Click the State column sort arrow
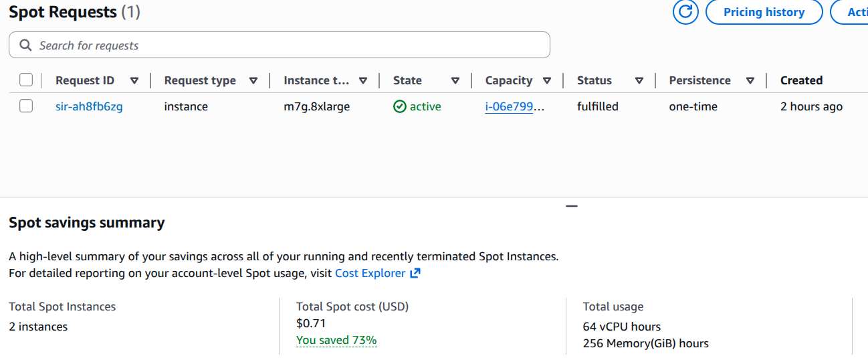868x358 pixels. click(x=455, y=80)
